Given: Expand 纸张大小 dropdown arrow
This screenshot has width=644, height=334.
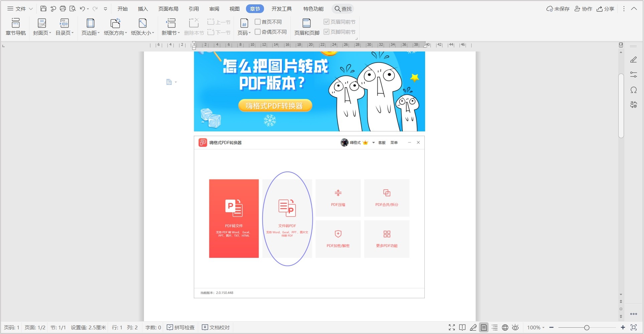Looking at the screenshot, I should [x=153, y=33].
